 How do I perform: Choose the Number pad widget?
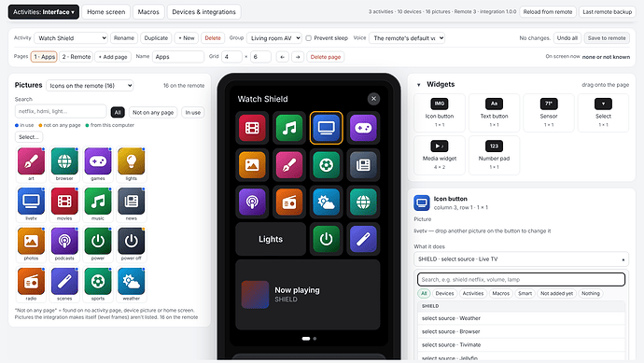(x=494, y=155)
